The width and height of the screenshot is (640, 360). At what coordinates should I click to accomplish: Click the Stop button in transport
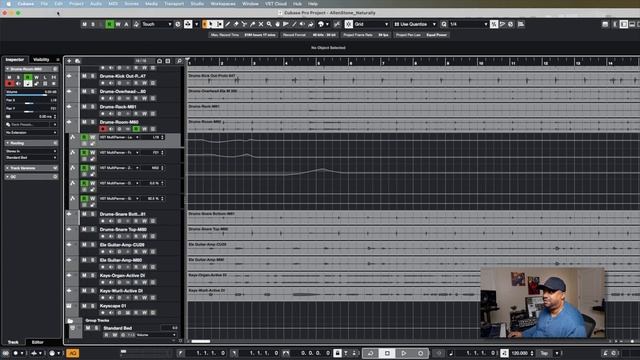pos(387,353)
